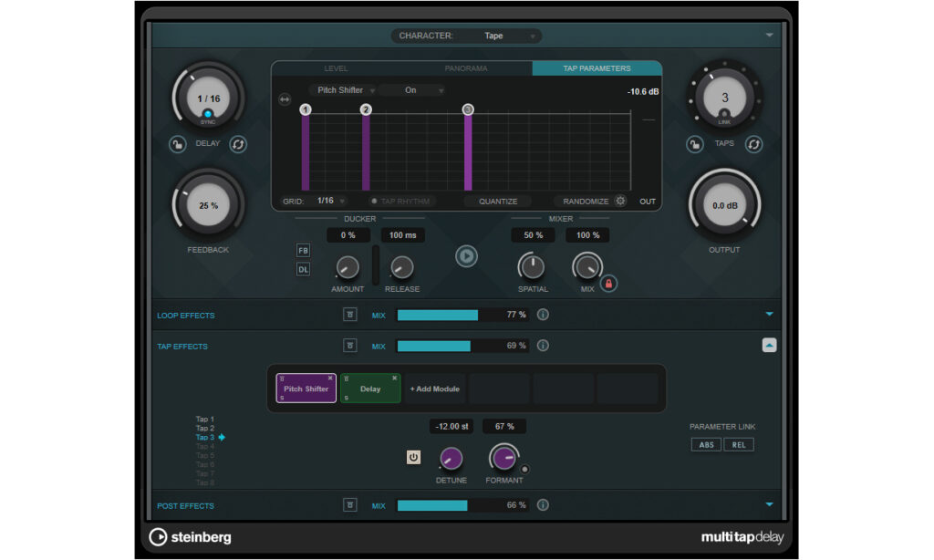The width and height of the screenshot is (934, 560).
Task: Click Add Module
Action: (x=435, y=389)
